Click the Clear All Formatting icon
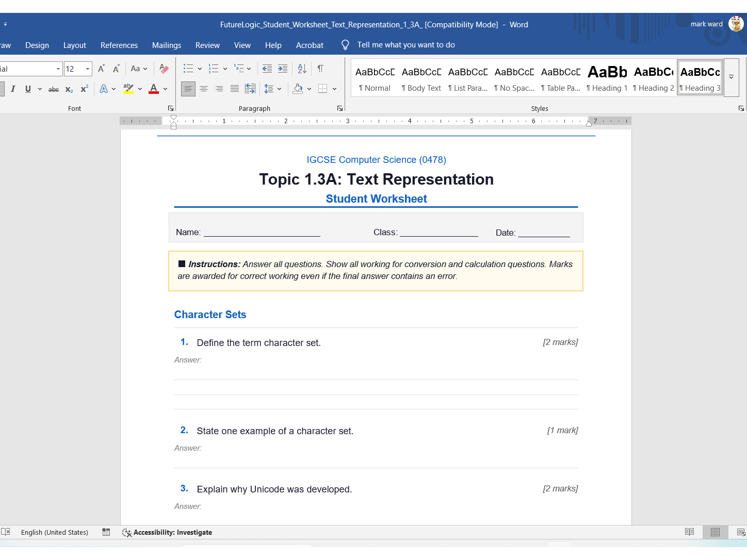This screenshot has width=747, height=560. [164, 69]
